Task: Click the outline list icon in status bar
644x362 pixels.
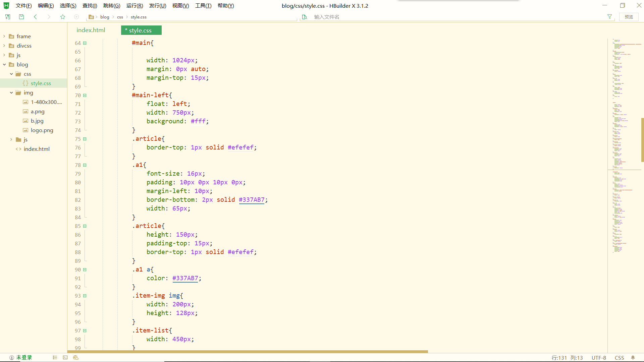Action: click(x=55, y=358)
